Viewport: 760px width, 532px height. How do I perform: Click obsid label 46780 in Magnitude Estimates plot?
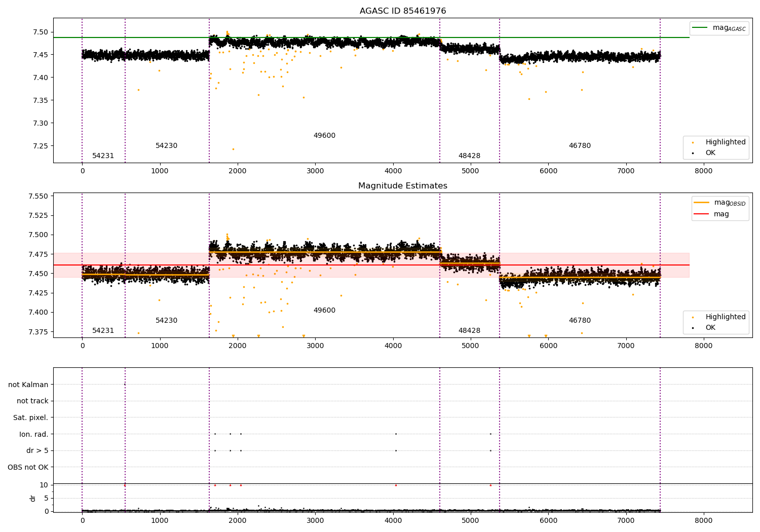580,321
